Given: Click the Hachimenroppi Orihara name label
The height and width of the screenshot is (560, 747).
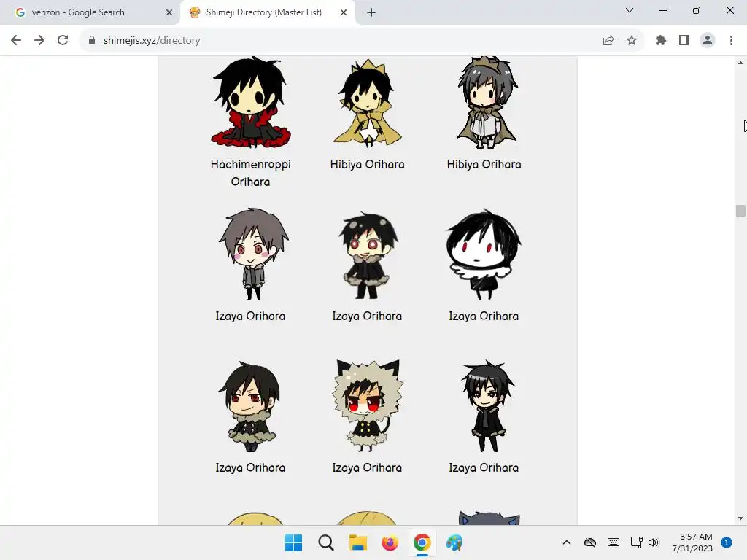Looking at the screenshot, I should click(x=251, y=173).
